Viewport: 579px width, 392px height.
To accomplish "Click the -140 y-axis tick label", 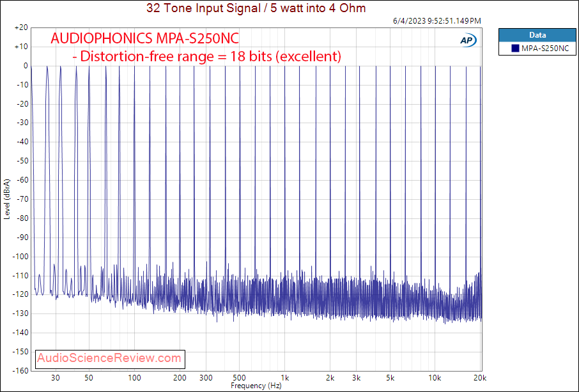I will coord(20,333).
